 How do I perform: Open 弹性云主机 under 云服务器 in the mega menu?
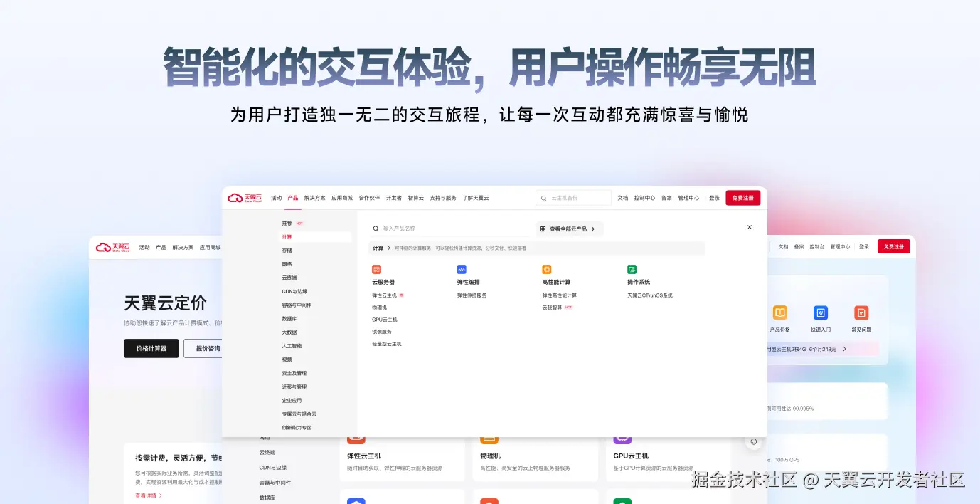384,295
